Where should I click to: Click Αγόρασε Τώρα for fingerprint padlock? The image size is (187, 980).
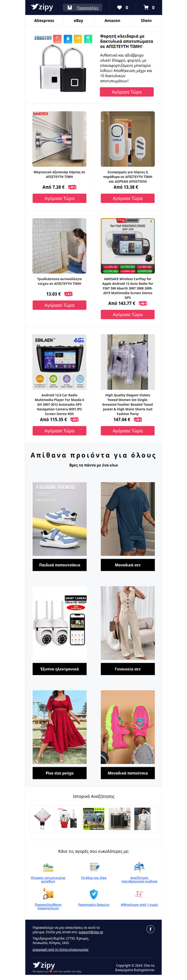coord(127,92)
